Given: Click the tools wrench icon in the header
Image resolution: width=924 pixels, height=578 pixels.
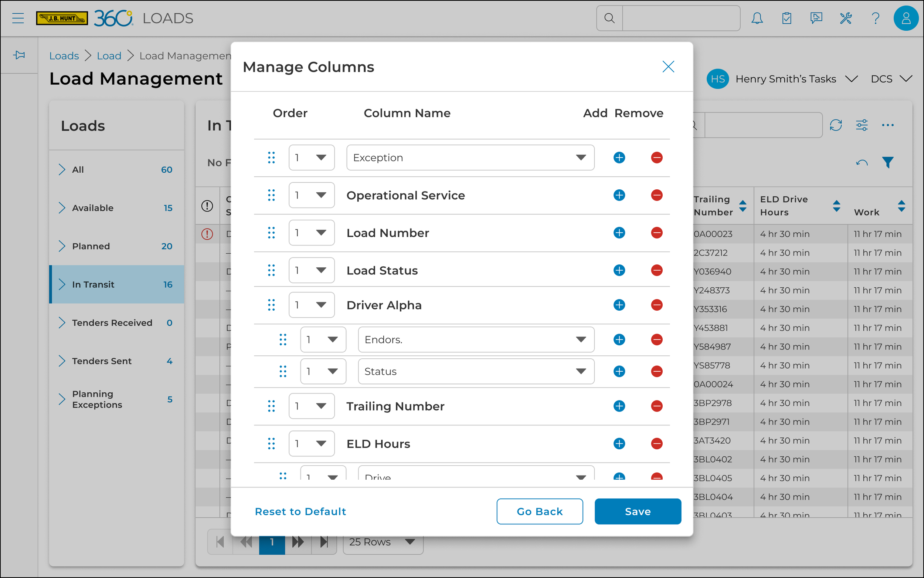Looking at the screenshot, I should pos(846,18).
